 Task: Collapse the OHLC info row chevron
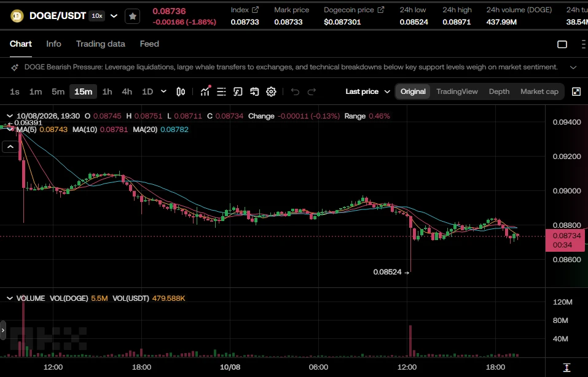[x=10, y=116]
